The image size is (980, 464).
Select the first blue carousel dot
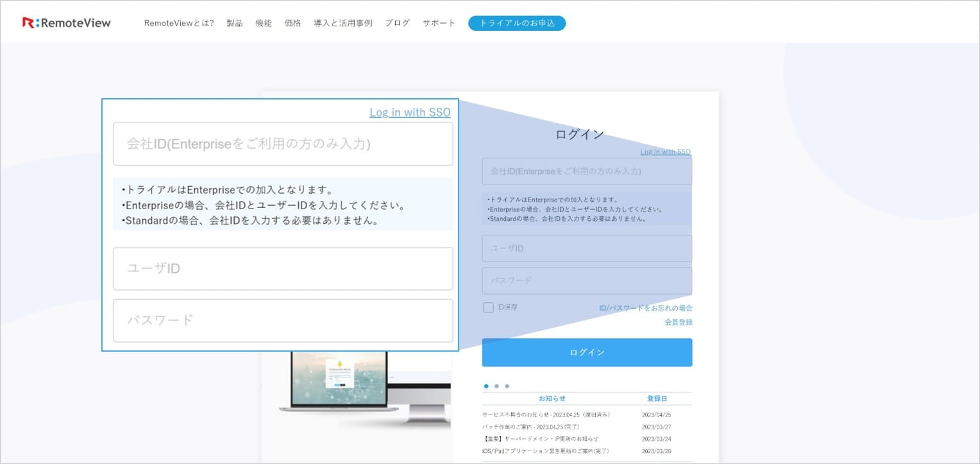pos(486,386)
